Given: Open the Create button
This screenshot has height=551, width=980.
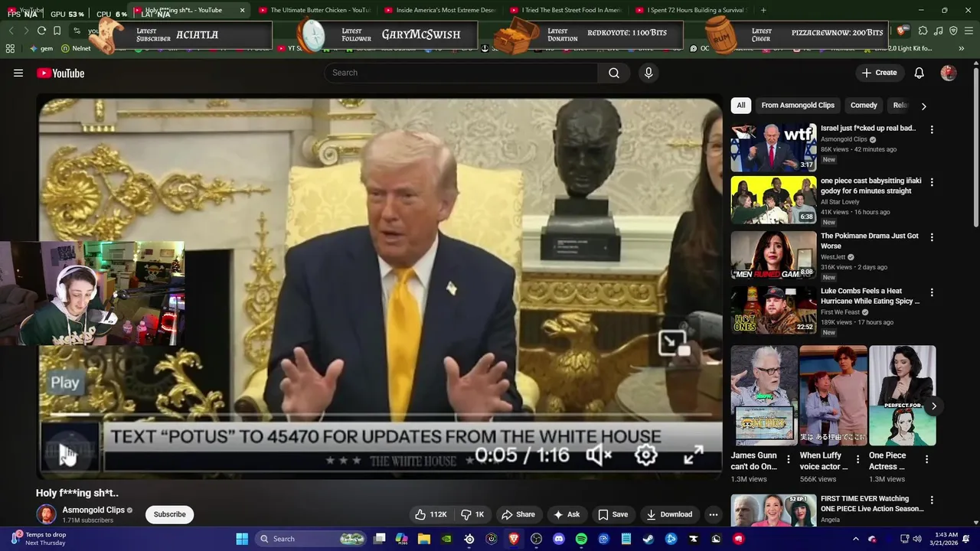Looking at the screenshot, I should coord(879,73).
